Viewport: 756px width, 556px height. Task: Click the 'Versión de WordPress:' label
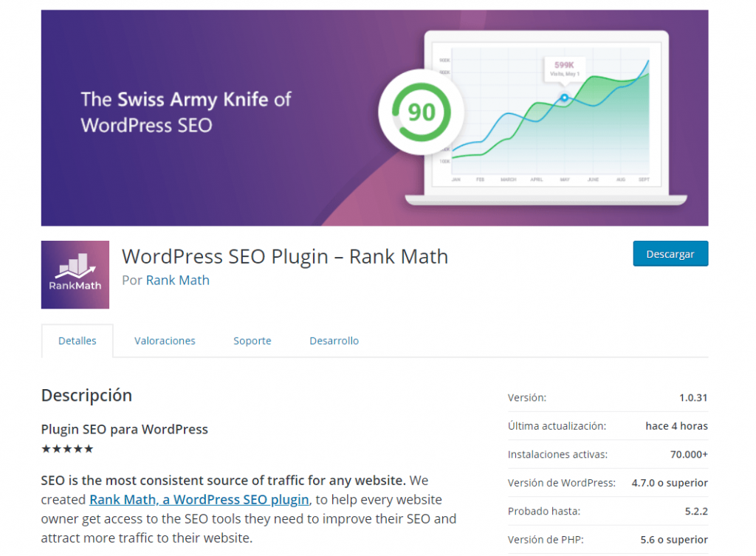click(x=562, y=483)
